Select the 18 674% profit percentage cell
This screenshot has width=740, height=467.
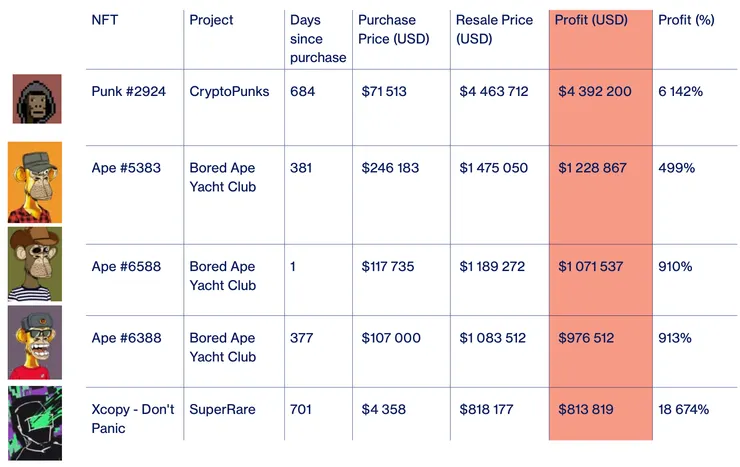[684, 410]
